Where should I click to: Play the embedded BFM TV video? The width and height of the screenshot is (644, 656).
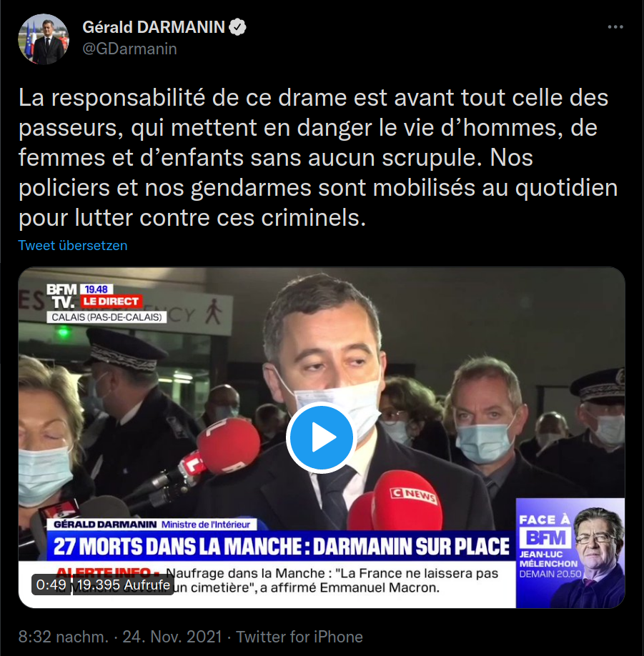[x=321, y=437]
